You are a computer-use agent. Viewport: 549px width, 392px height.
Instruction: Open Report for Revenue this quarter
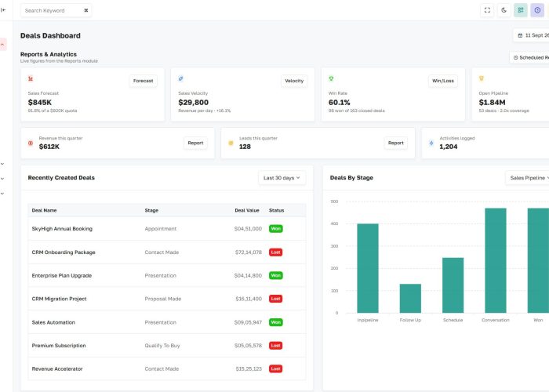(195, 143)
